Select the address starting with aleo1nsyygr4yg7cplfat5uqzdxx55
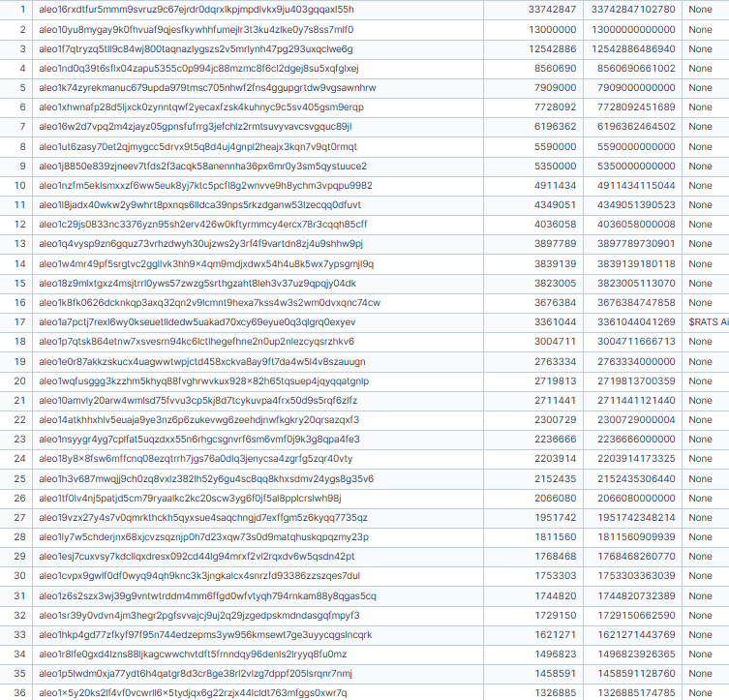The height and width of the screenshot is (700, 729). pos(199,440)
